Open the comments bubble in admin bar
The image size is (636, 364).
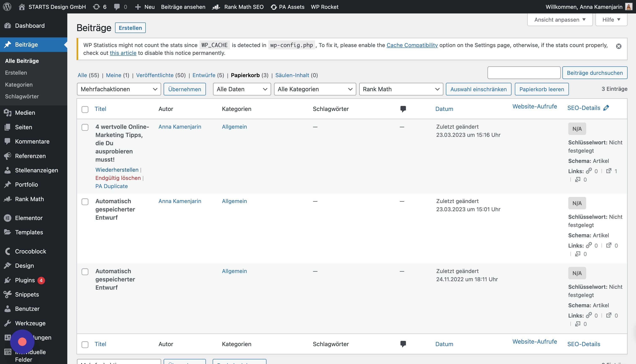[117, 7]
